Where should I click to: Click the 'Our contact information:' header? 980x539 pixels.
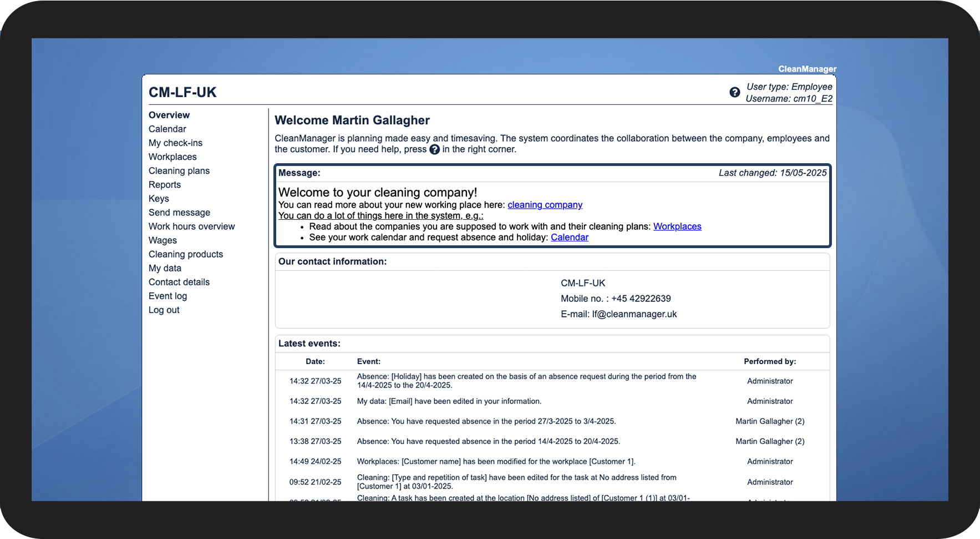pyautogui.click(x=333, y=261)
